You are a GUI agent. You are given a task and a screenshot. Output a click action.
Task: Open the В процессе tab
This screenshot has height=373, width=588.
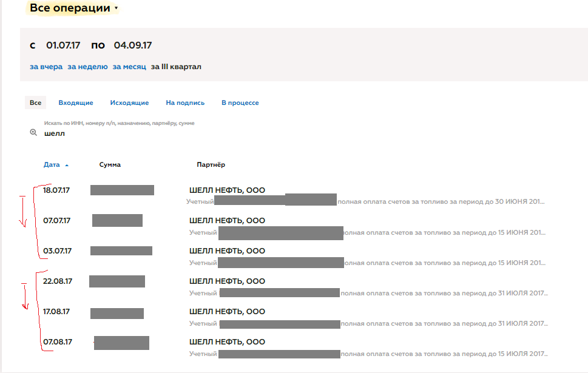click(240, 102)
